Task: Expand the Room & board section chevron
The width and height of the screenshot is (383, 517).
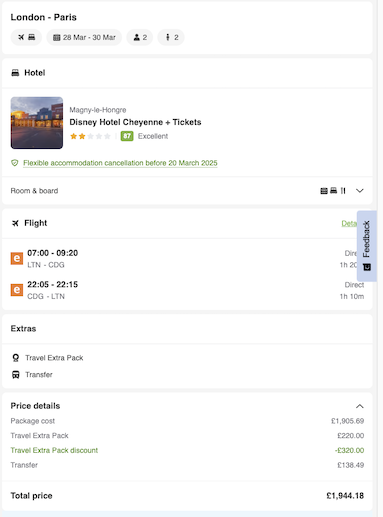Action: [x=360, y=191]
